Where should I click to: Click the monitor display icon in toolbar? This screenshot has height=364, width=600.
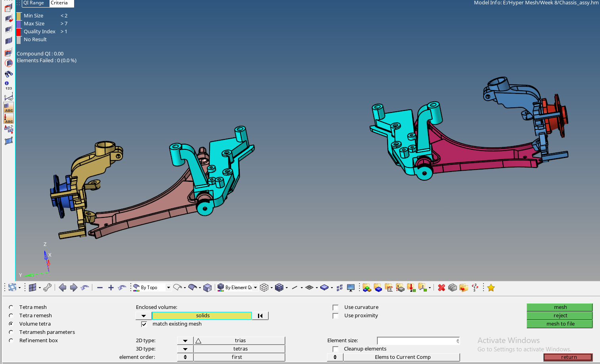point(351,288)
